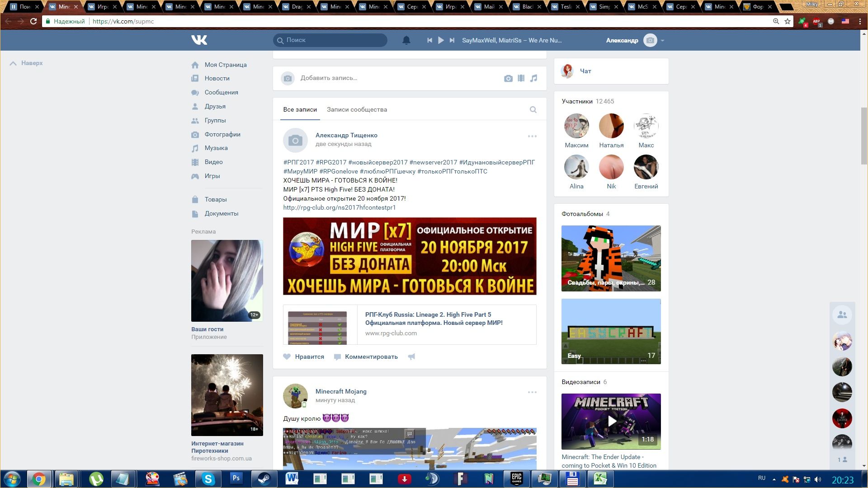Open the notifications bell icon
The height and width of the screenshot is (488, 868).
406,40
